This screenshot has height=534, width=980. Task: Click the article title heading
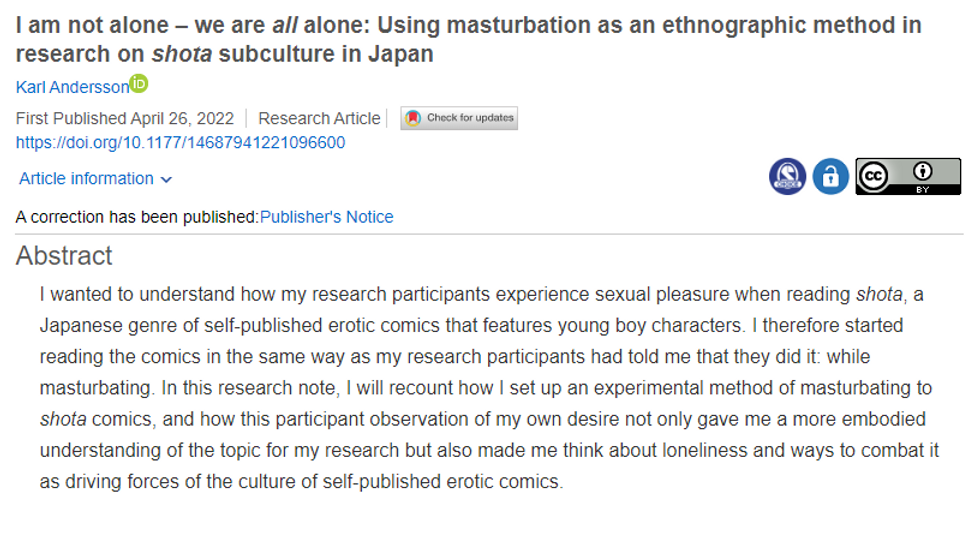pyautogui.click(x=469, y=39)
